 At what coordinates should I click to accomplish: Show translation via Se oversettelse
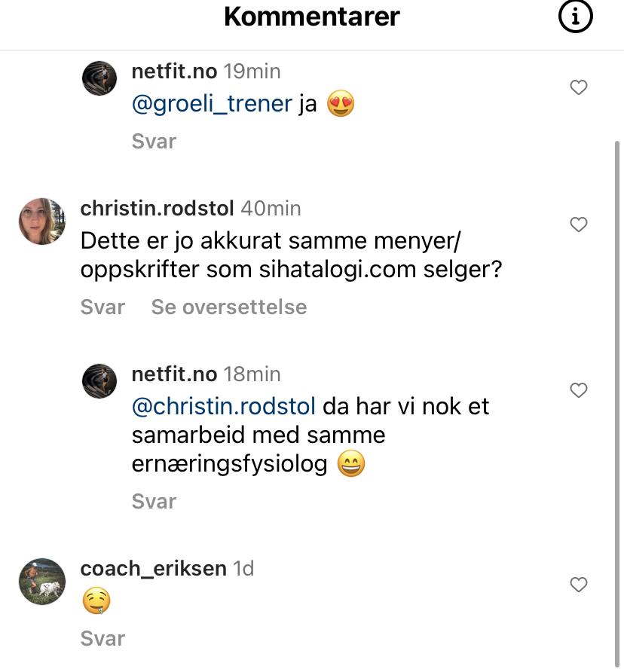(x=229, y=307)
